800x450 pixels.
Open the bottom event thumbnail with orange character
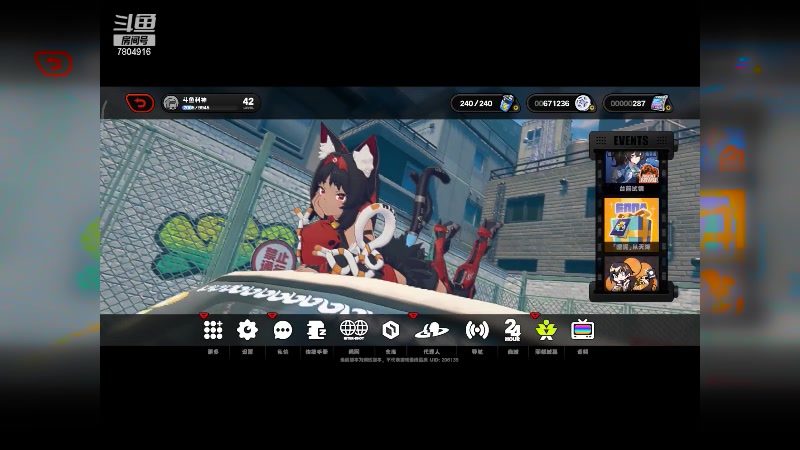click(632, 274)
